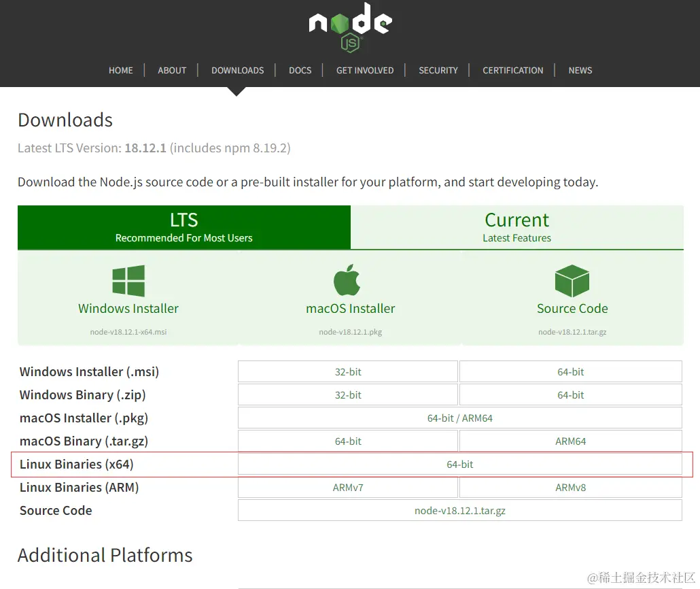Open the SECURITY nav item
The width and height of the screenshot is (700, 589).
point(438,70)
